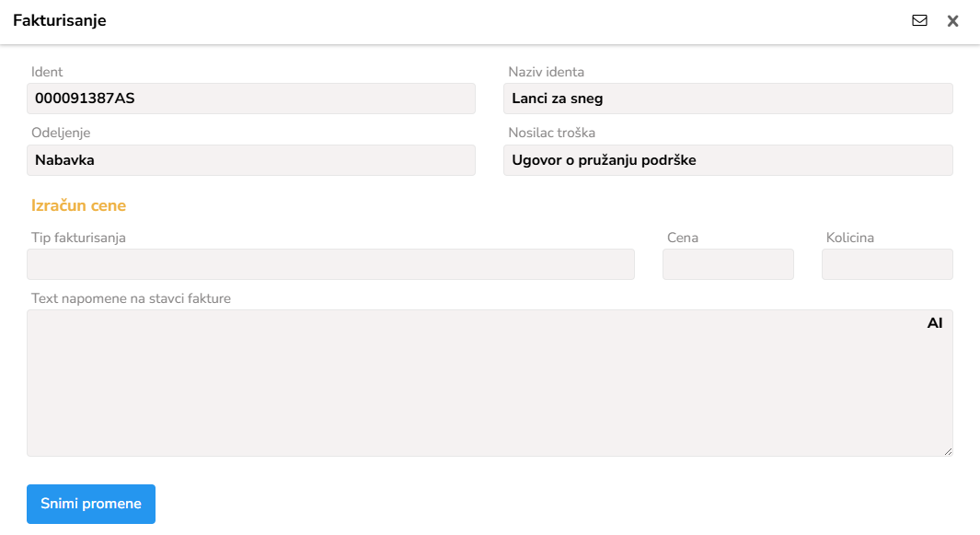Viewport: 980px width, 535px height.
Task: Click the empty Cena input box
Action: coord(728,264)
